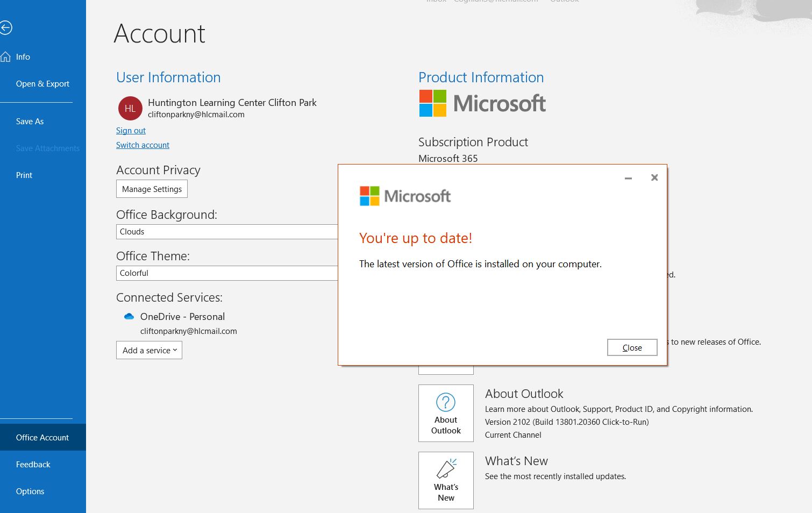The width and height of the screenshot is (812, 513).
Task: Choose Save As in the sidebar
Action: [43, 122]
